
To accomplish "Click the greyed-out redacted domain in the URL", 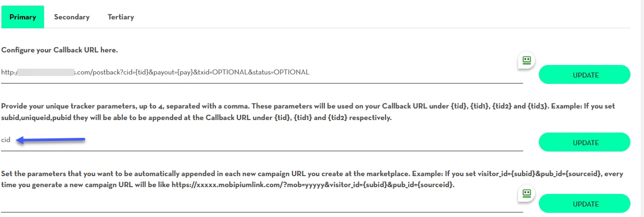I will 45,72.
